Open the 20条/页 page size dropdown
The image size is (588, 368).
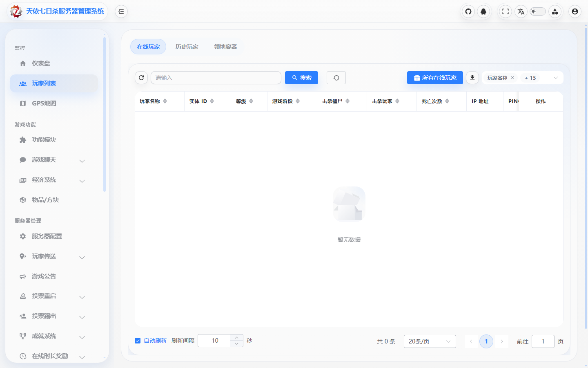pyautogui.click(x=430, y=341)
